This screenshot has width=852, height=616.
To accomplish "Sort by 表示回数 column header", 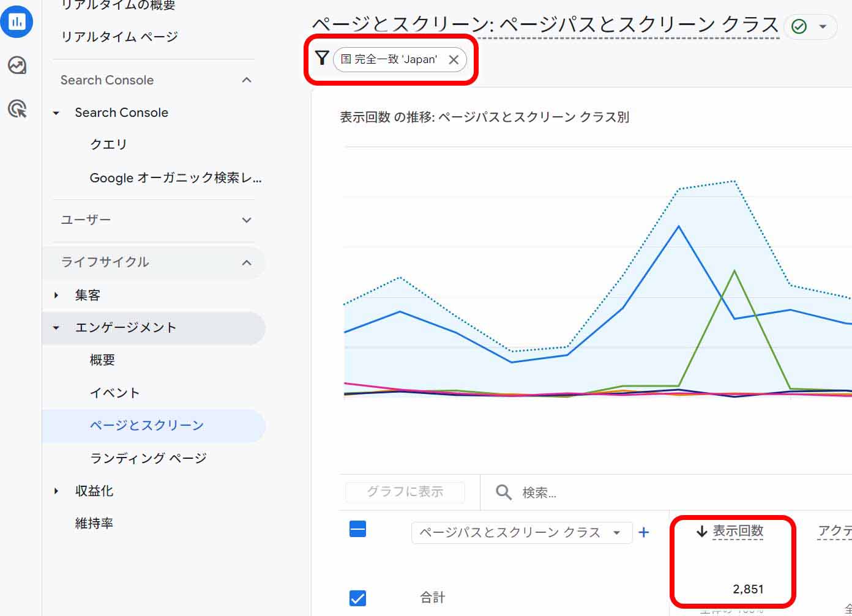I will [737, 531].
